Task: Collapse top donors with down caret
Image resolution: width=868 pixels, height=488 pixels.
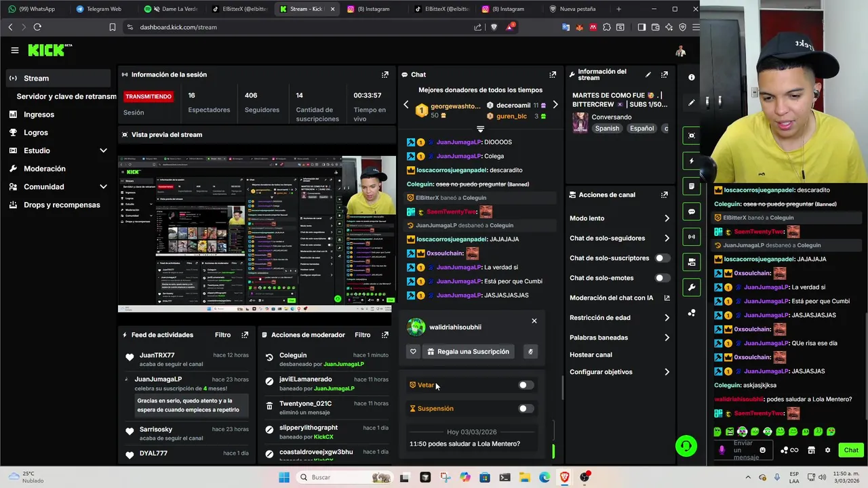Action: [x=480, y=128]
